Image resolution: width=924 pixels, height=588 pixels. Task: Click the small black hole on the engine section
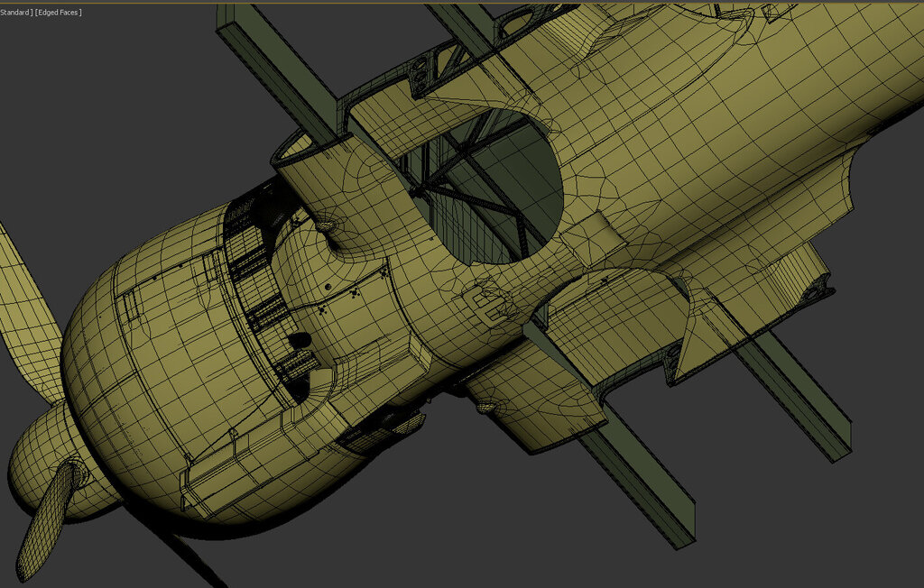click(x=300, y=339)
